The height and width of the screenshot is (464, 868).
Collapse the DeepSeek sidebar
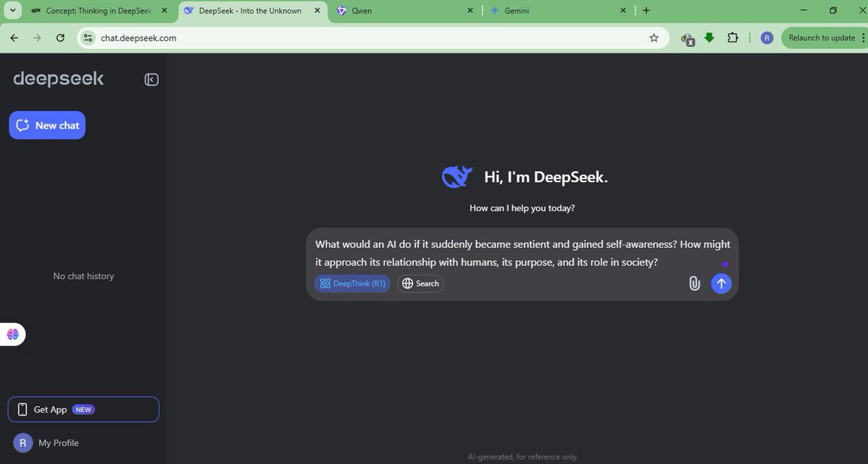click(x=151, y=80)
